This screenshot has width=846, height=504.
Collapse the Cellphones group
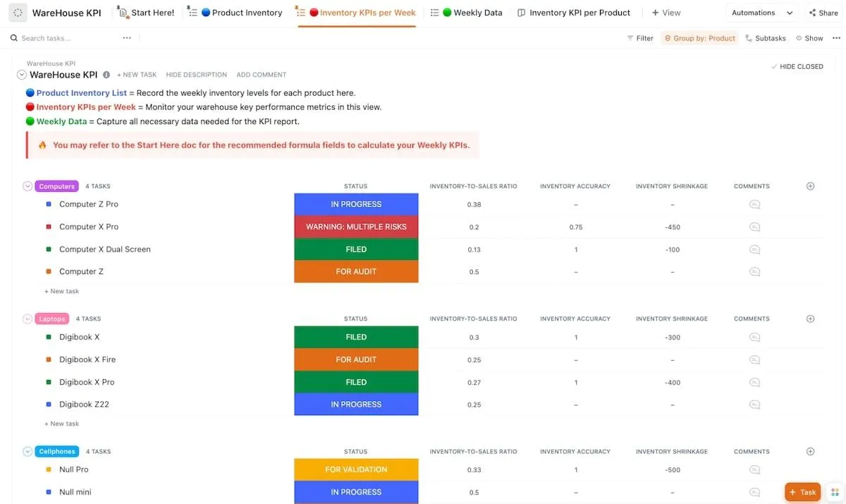pos(28,451)
